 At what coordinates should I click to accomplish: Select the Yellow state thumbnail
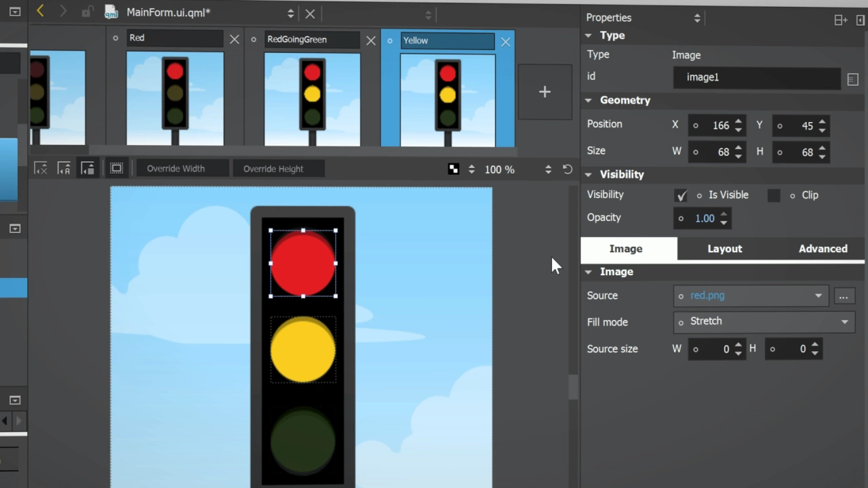[448, 100]
